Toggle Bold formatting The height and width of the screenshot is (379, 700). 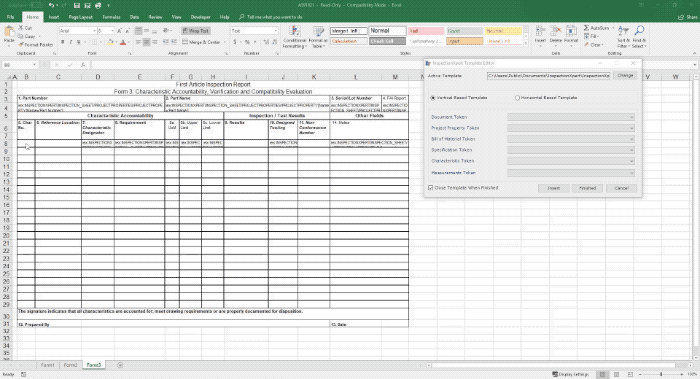coord(62,42)
